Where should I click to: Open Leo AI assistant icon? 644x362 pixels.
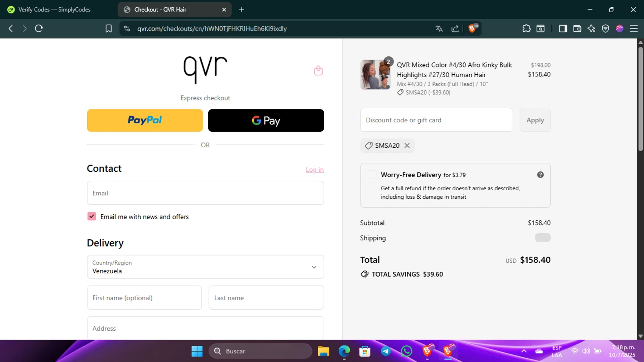pyautogui.click(x=592, y=28)
